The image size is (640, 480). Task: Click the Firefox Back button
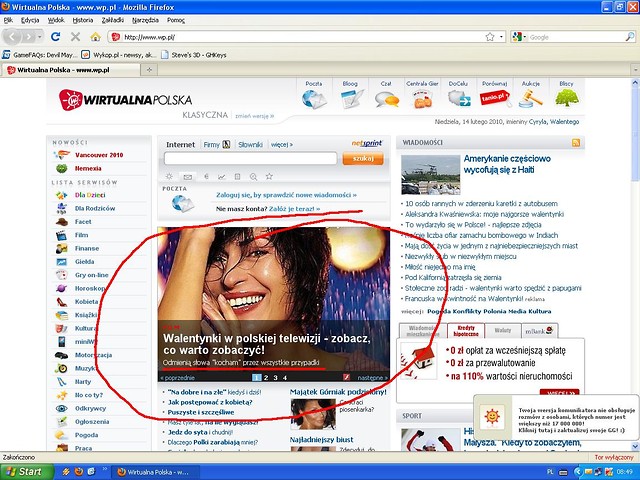point(12,37)
